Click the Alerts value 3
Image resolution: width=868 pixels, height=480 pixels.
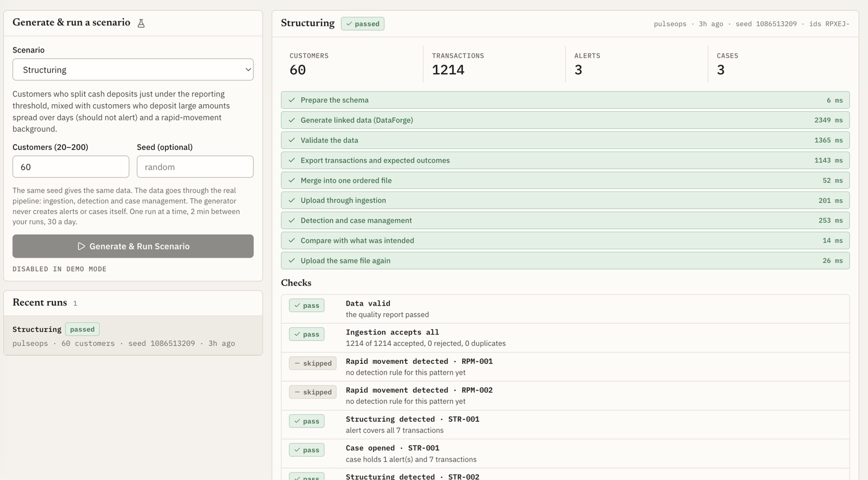(578, 70)
